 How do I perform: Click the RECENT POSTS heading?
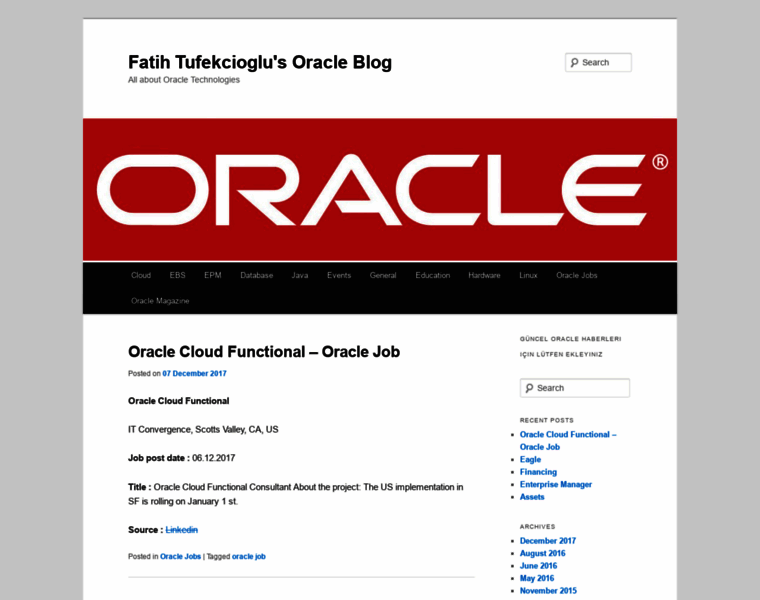click(547, 420)
